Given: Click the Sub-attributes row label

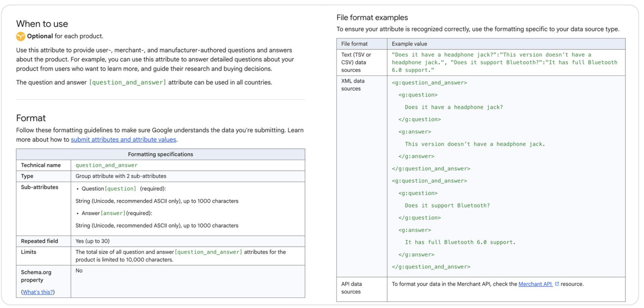Looking at the screenshot, I should (40, 187).
